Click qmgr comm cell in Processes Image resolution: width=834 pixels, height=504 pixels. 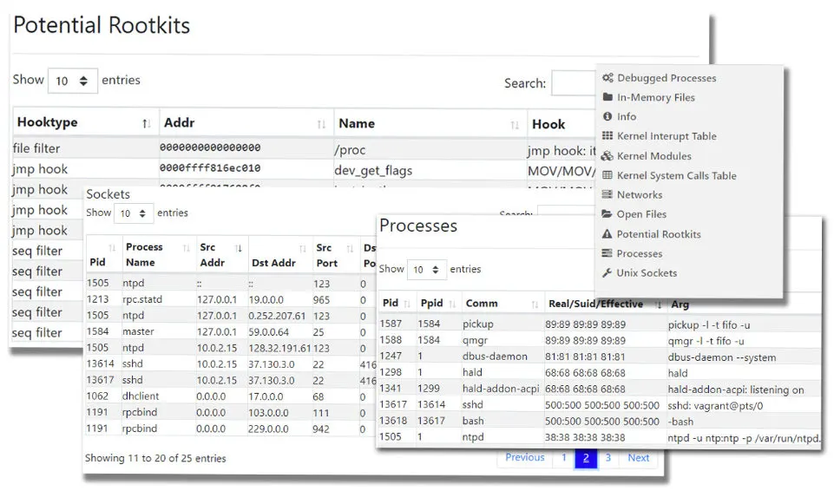(475, 340)
